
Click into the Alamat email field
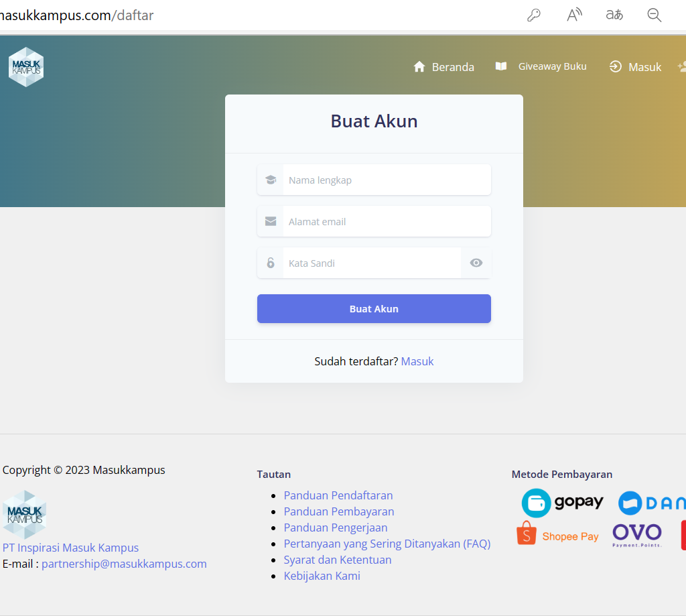387,221
